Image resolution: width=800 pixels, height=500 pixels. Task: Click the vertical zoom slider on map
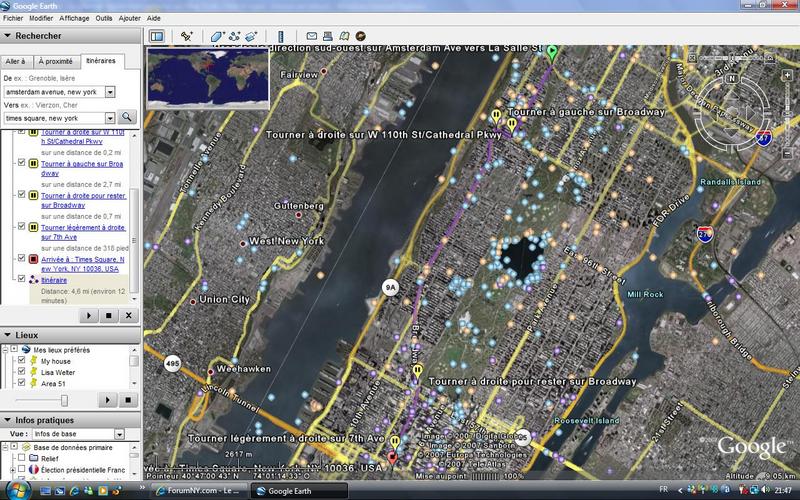tap(787, 114)
